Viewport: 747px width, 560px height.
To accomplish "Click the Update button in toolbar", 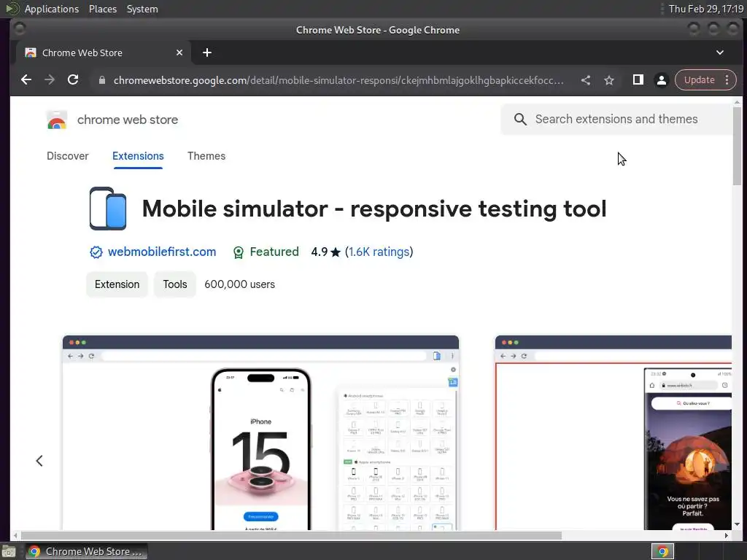I will click(699, 80).
